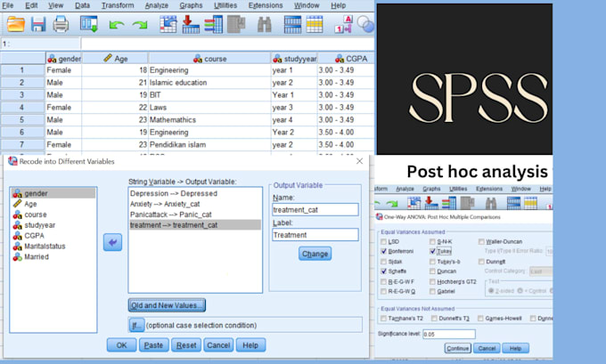This screenshot has width=606, height=364.
Task: Click Paste in Recode dialog
Action: pos(153,345)
